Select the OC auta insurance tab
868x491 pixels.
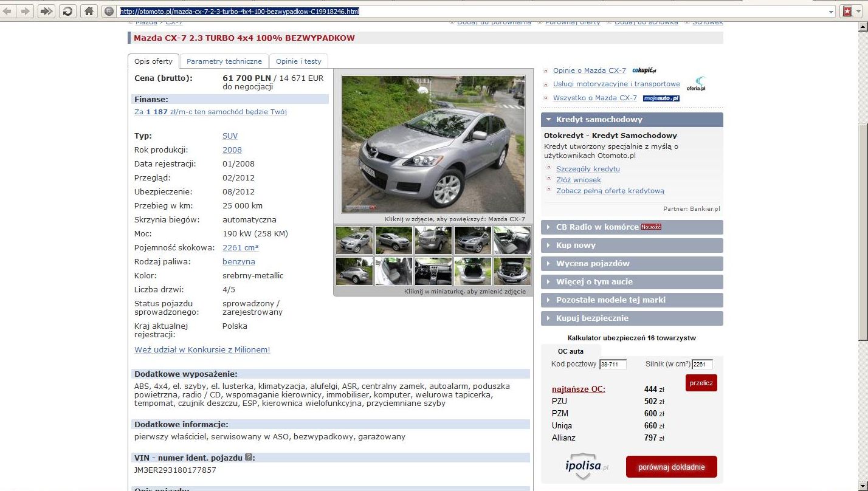click(x=571, y=351)
